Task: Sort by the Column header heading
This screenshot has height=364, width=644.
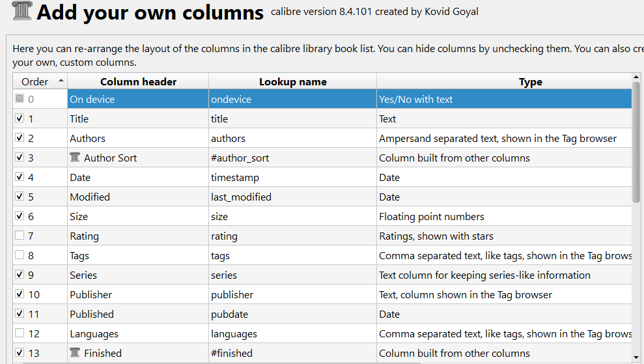Action: (x=138, y=81)
